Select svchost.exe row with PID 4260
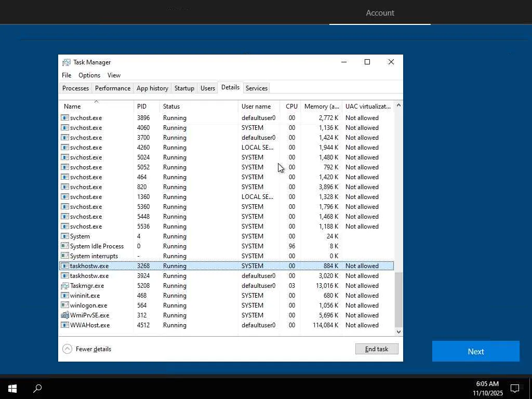This screenshot has height=399, width=532. (227, 148)
